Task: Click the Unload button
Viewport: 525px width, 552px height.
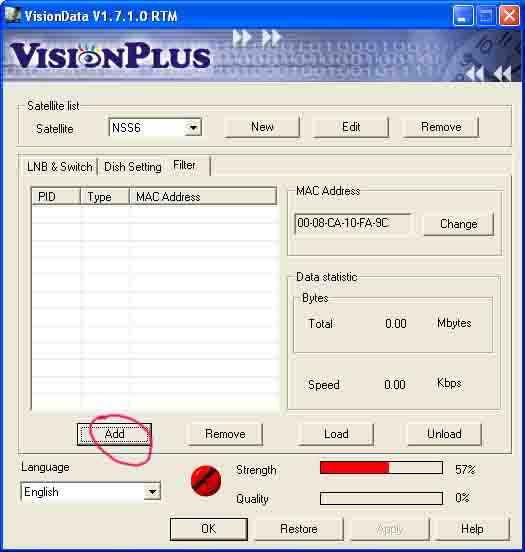Action: click(444, 434)
